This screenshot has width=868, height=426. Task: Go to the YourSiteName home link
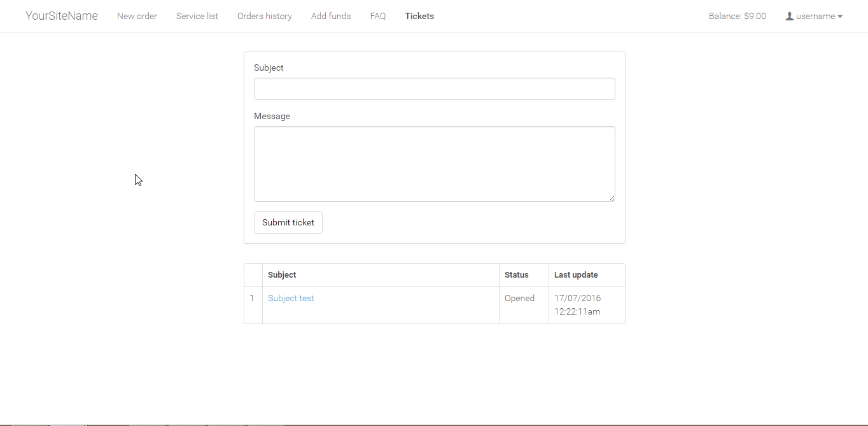[62, 16]
